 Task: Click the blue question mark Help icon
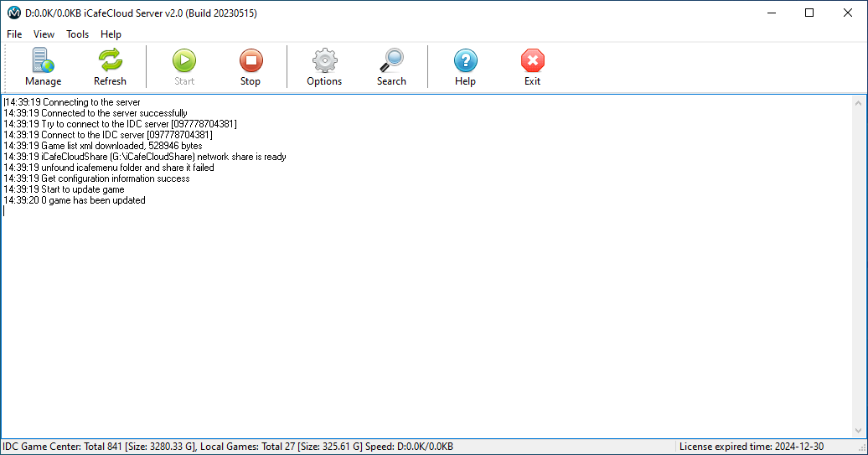(x=465, y=67)
